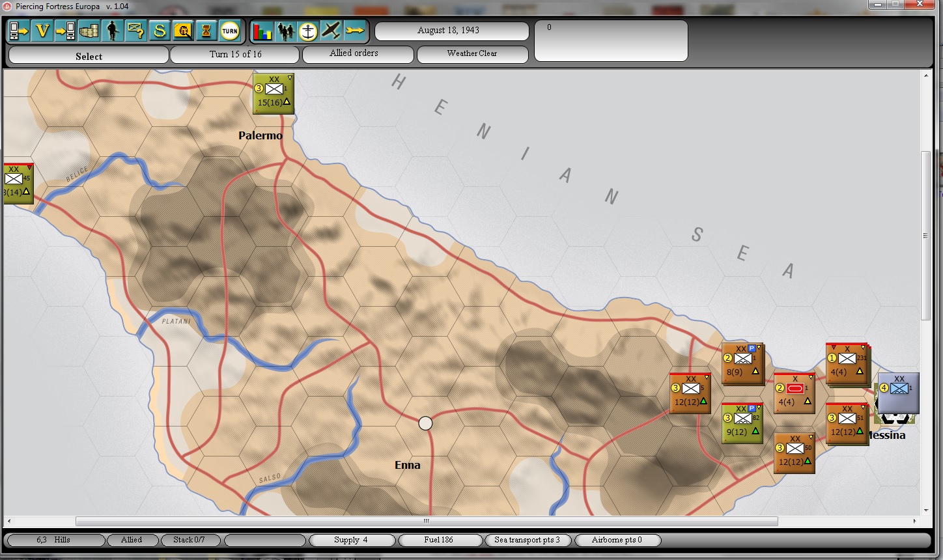Click the yellow S toolbar icon

(160, 31)
